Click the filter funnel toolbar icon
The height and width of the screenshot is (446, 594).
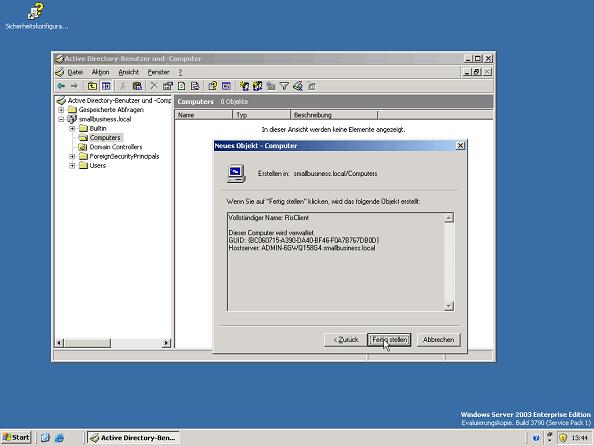coord(284,86)
